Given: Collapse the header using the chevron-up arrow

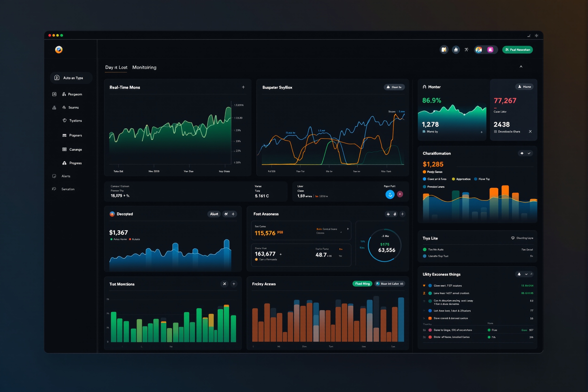Looking at the screenshot, I should point(521,66).
